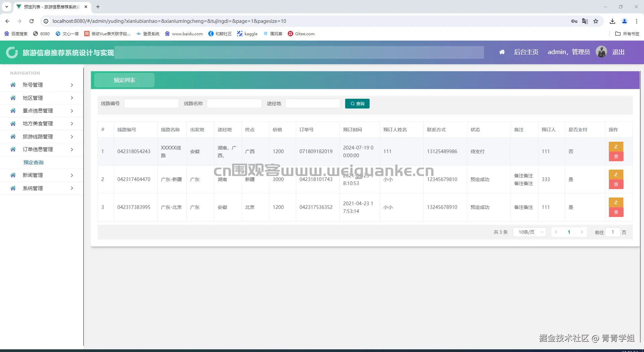Click the site info icon in address bar

click(x=46, y=21)
